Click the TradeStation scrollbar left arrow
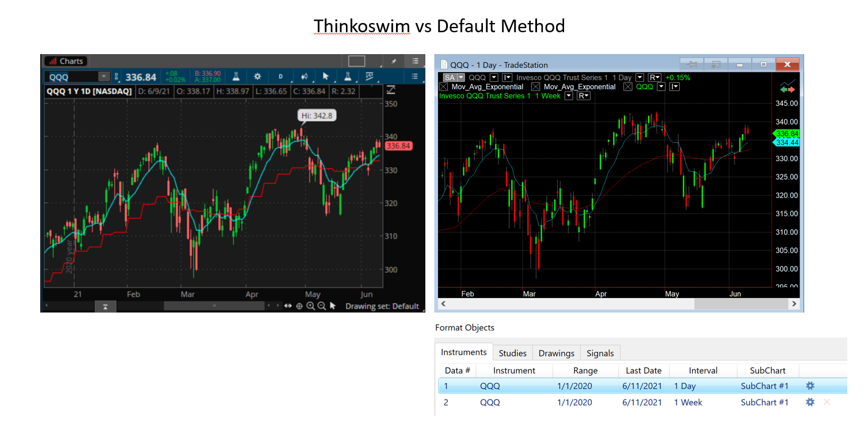Viewport: 868px width, 434px height. click(x=444, y=303)
